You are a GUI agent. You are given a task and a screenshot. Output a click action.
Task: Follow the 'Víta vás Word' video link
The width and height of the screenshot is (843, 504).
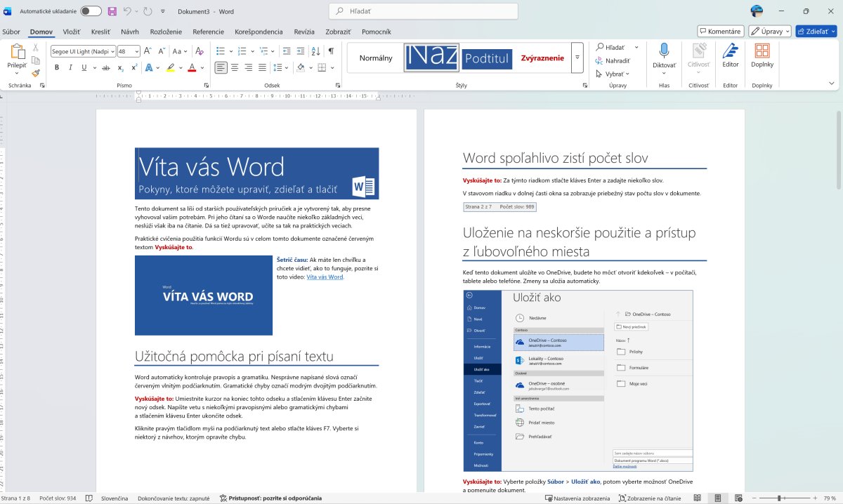pyautogui.click(x=325, y=277)
